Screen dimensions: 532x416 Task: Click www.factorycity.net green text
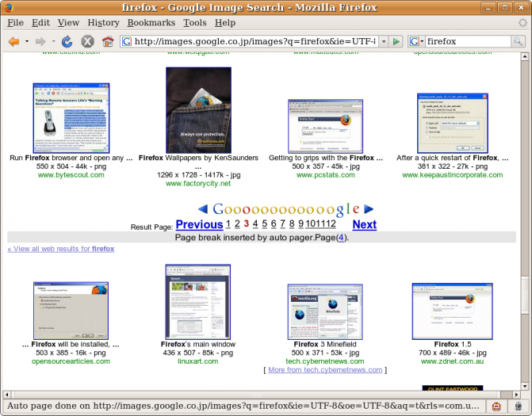coord(198,183)
